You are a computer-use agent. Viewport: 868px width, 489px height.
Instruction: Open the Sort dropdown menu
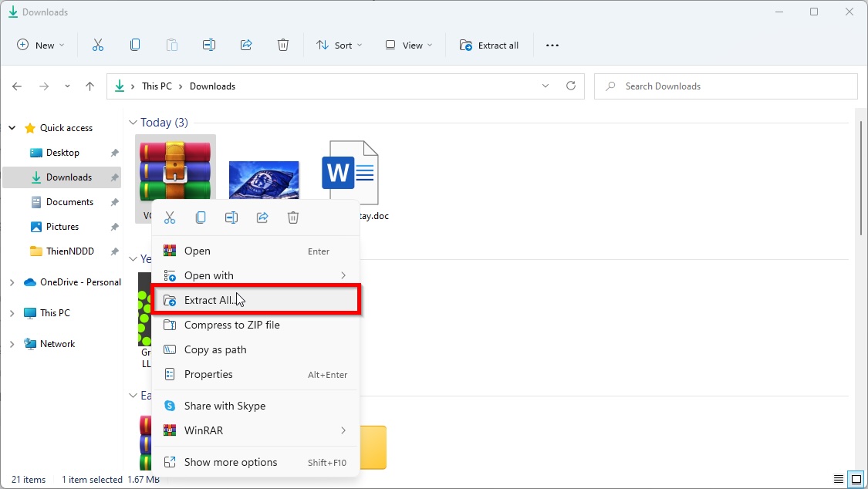pyautogui.click(x=339, y=46)
